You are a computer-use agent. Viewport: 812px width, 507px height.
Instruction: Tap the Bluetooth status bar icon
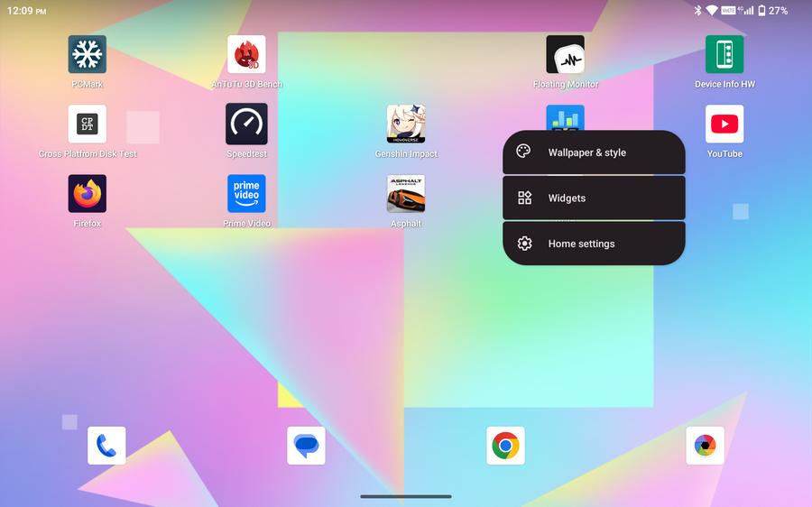point(697,10)
